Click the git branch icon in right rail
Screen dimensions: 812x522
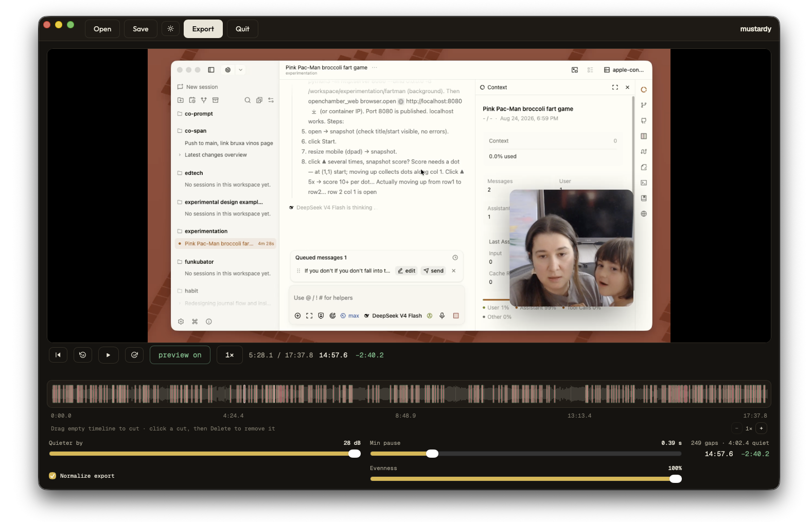(644, 105)
